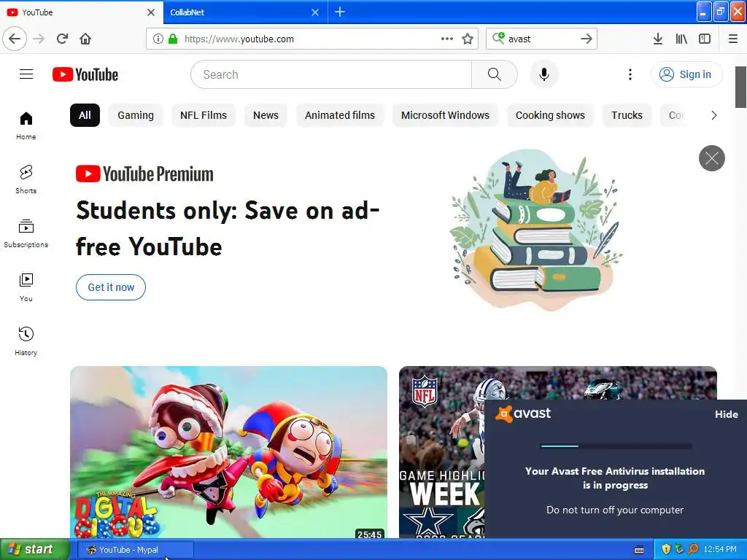747x560 pixels.
Task: Select the Microsoft Windows chip
Action: click(445, 115)
